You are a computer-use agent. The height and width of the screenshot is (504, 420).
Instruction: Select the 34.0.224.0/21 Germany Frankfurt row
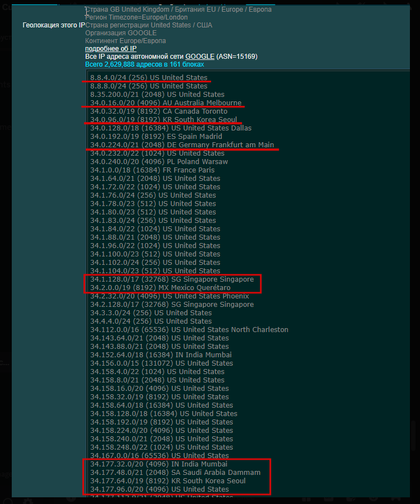182,144
